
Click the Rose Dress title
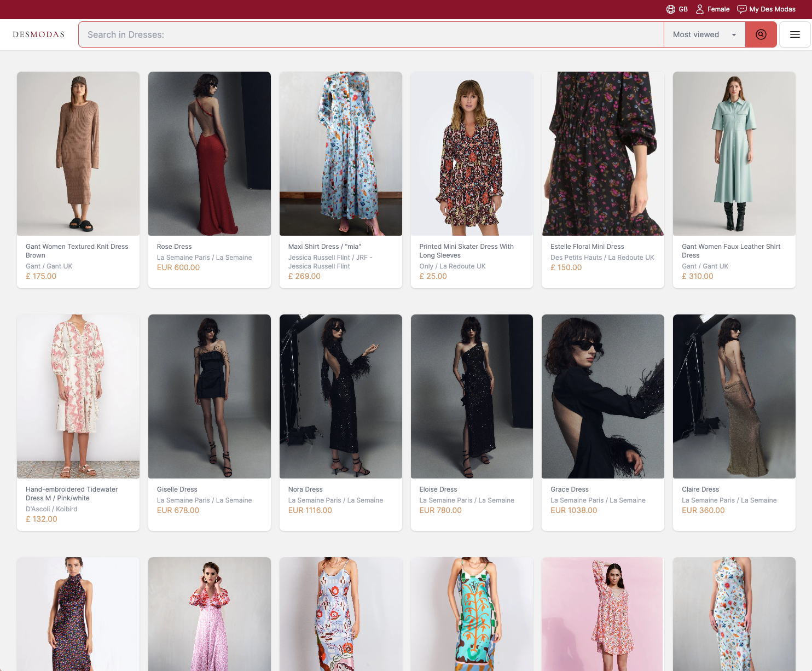(x=174, y=247)
